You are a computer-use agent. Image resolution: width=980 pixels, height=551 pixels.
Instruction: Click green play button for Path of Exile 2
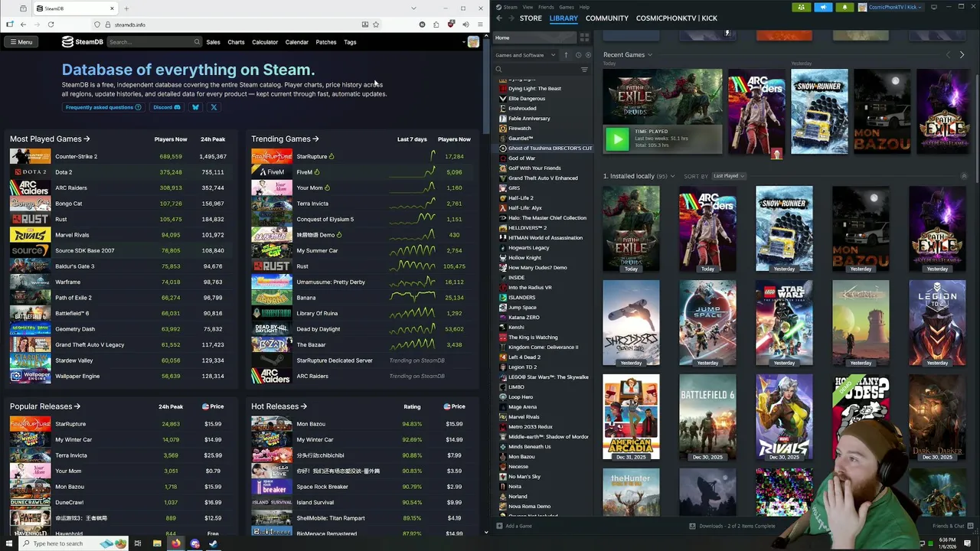pyautogui.click(x=617, y=139)
